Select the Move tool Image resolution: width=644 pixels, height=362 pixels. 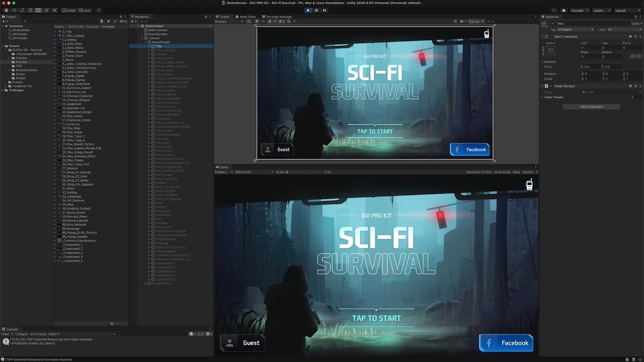[x=14, y=10]
